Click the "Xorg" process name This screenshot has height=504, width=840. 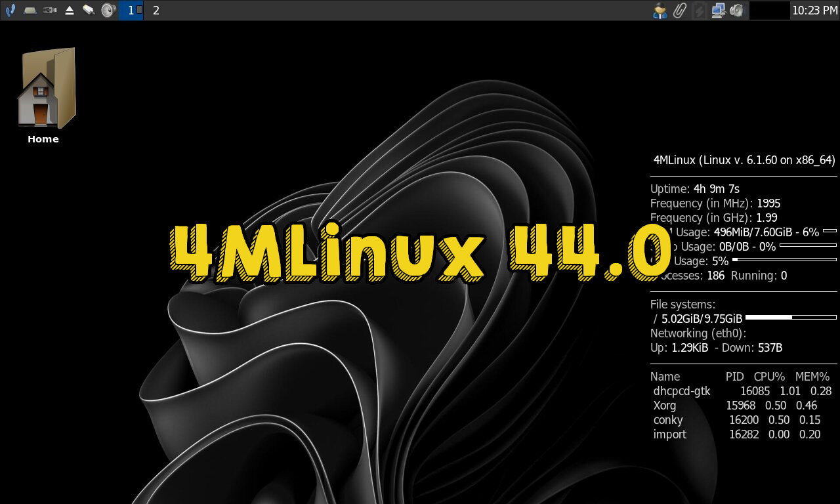(665, 406)
